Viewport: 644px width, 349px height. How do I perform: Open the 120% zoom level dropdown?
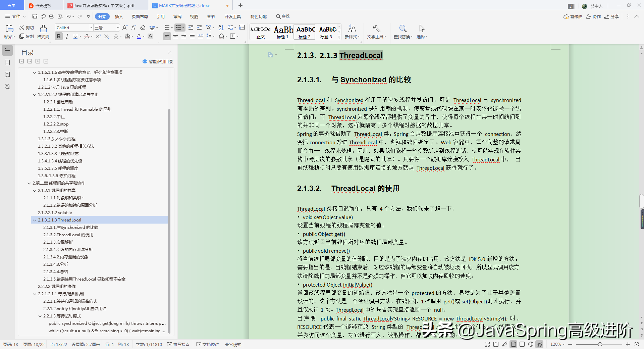557,344
